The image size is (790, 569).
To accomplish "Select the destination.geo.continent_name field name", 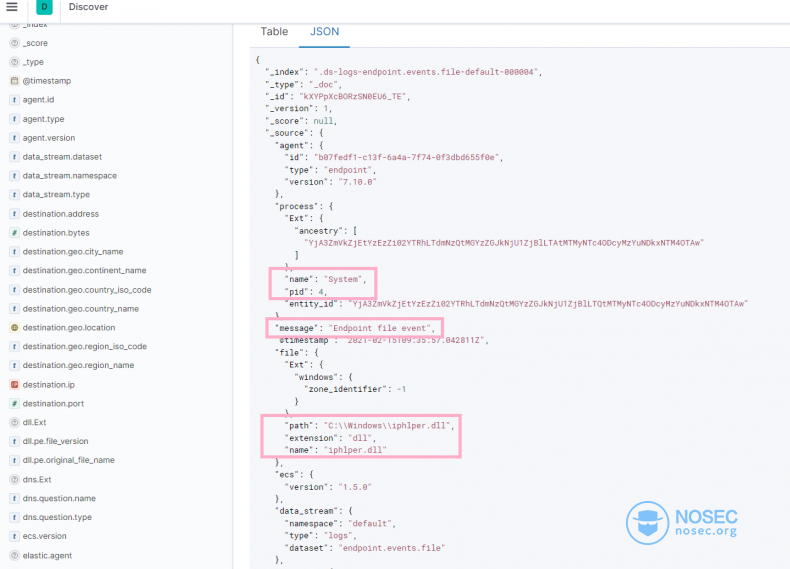I will [84, 271].
